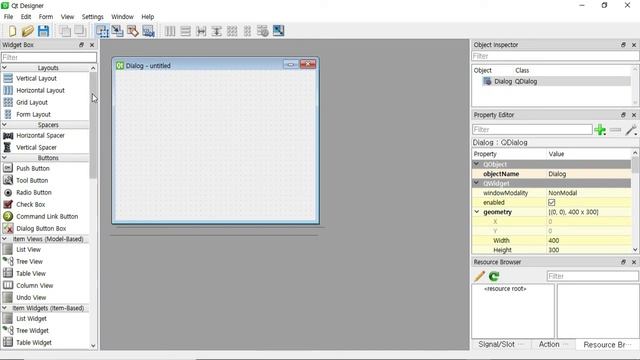640x360 pixels.
Task: Open the Help menu
Action: click(148, 17)
